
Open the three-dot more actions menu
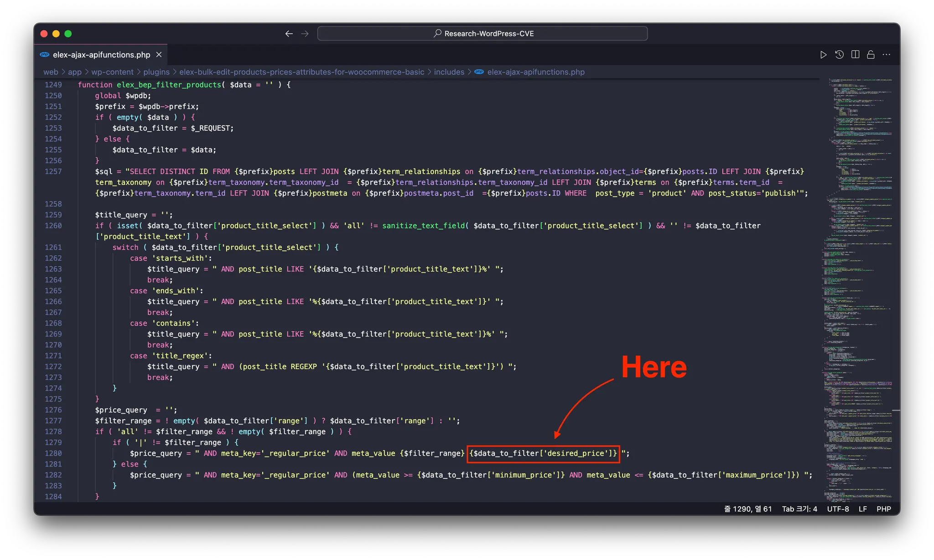887,55
